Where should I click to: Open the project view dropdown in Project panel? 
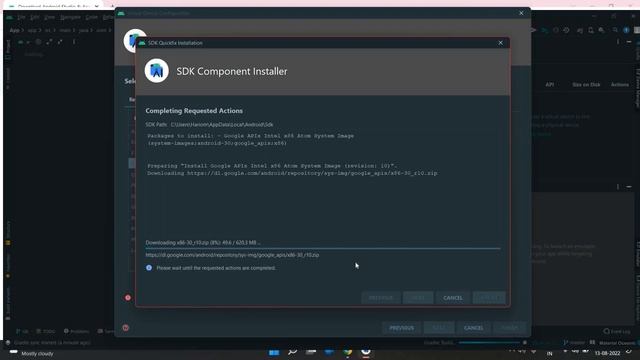(24, 42)
